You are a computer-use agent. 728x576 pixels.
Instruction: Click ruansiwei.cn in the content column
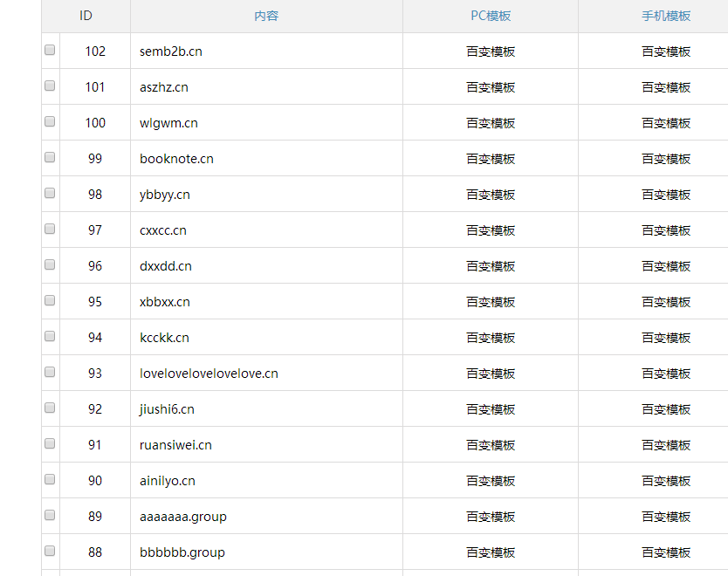coord(175,445)
